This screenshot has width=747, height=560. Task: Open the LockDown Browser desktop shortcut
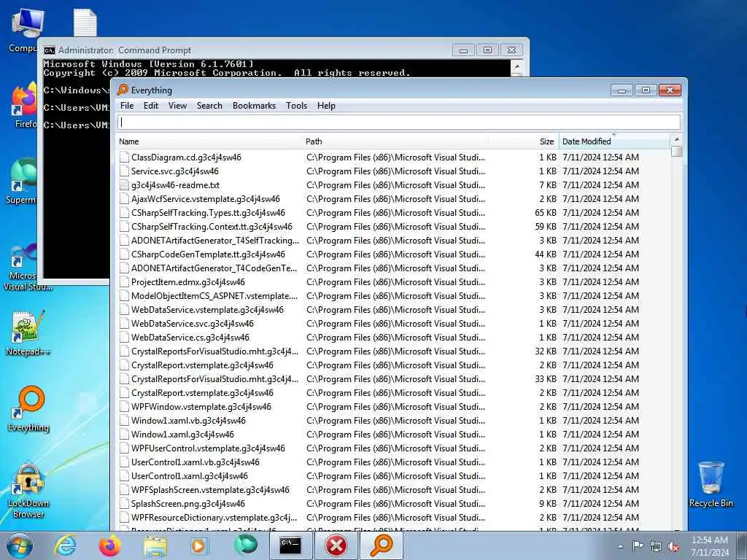(x=28, y=491)
